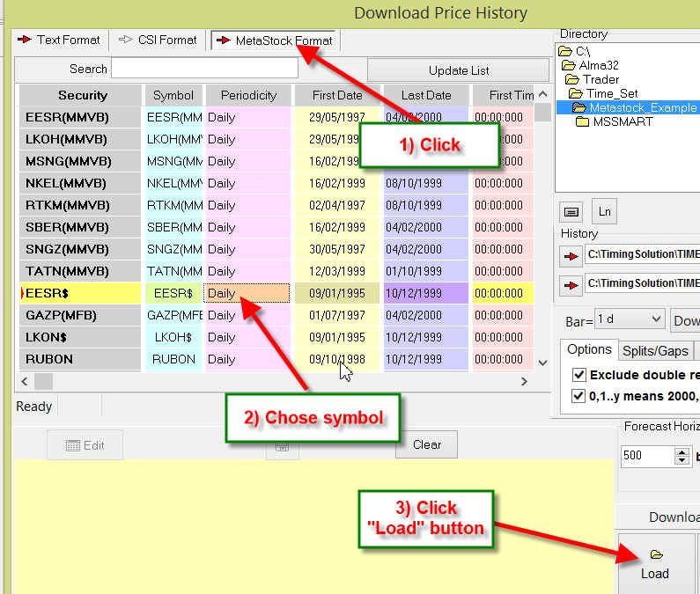Switch to the MetaStock Format tab

coord(275,40)
